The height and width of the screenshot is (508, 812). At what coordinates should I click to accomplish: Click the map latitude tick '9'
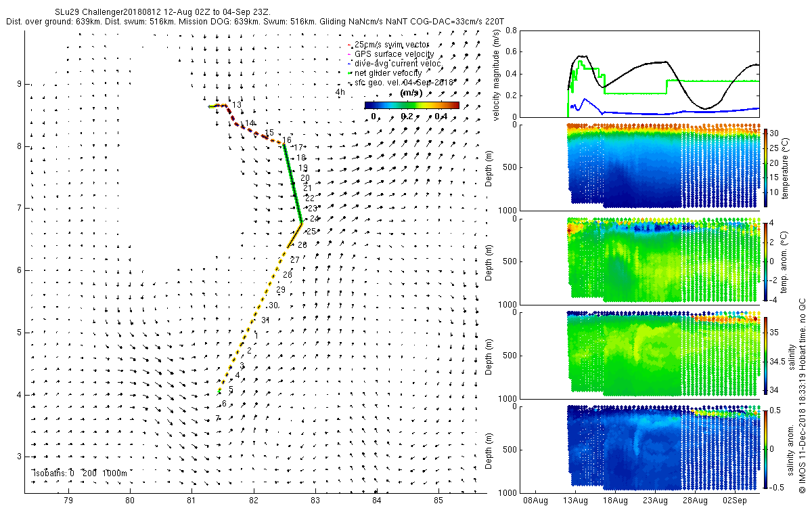point(19,84)
